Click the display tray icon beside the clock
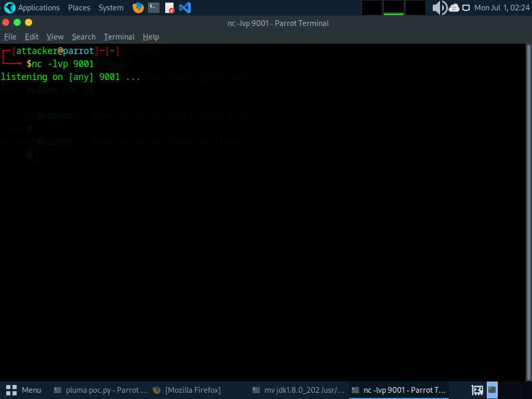The width and height of the screenshot is (532, 399). coord(466,8)
